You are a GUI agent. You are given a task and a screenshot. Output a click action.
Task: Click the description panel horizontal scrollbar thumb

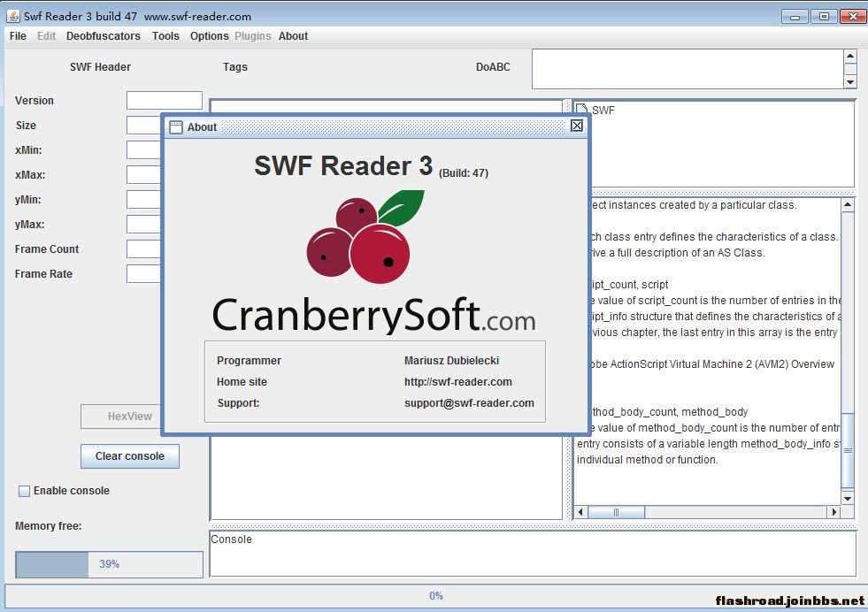pyautogui.click(x=616, y=512)
